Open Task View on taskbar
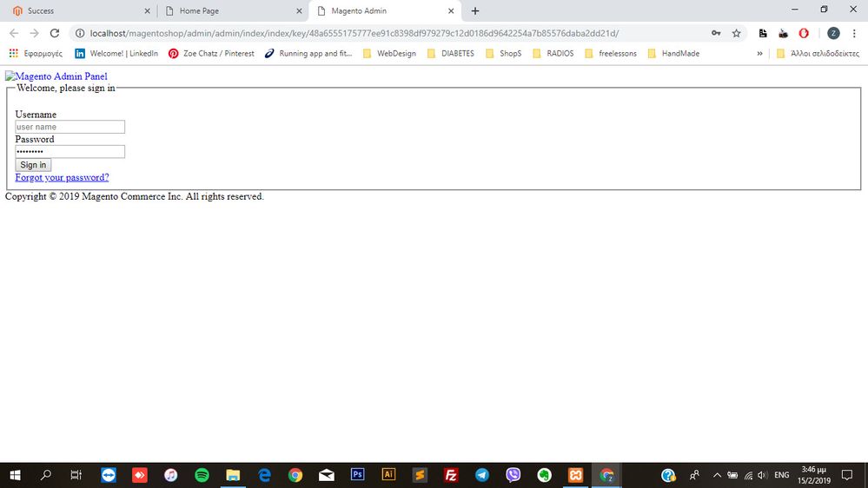Screen dimensions: 868x488 (x=76, y=475)
